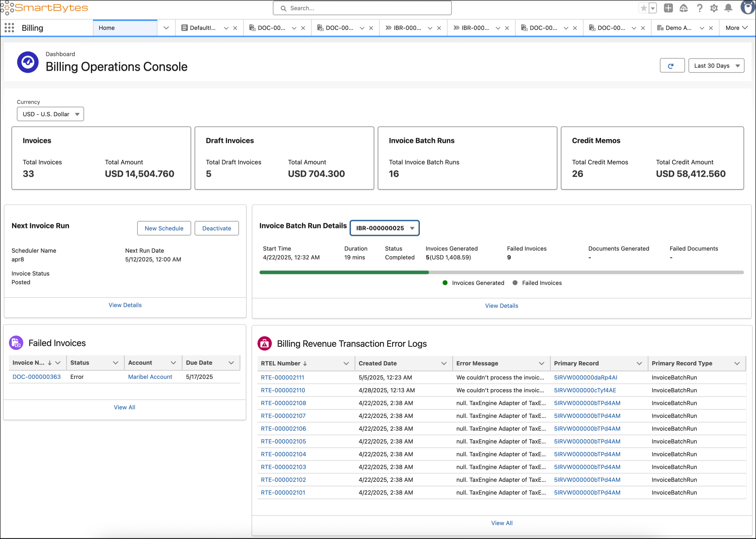Open the USD - U.S. Dollar currency dropdown
This screenshot has height=539, width=756.
tap(50, 114)
